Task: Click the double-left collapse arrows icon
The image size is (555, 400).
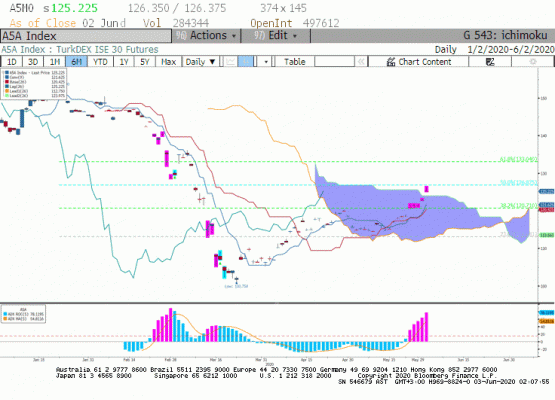Action: point(361,62)
